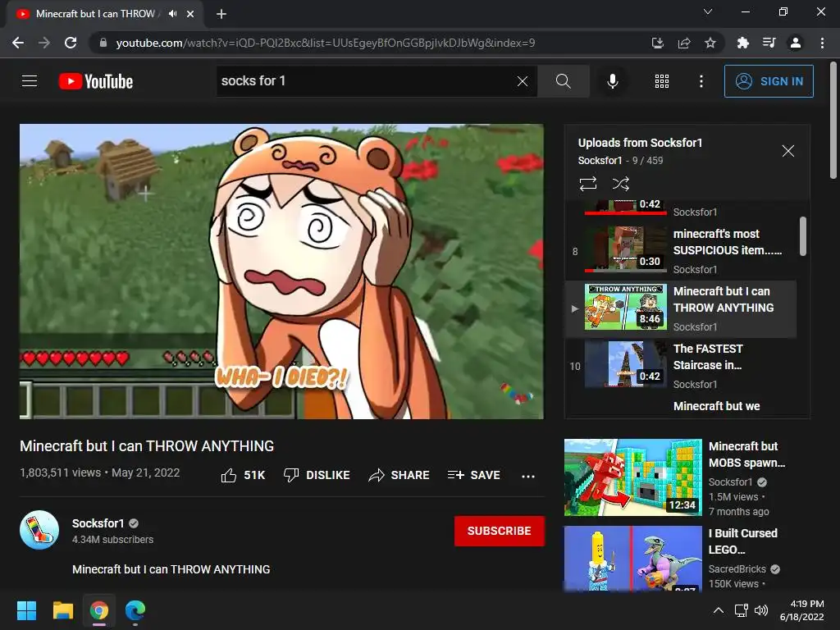Open media controls icon in Chrome toolbar
Screen dimensions: 840x630
pos(769,43)
